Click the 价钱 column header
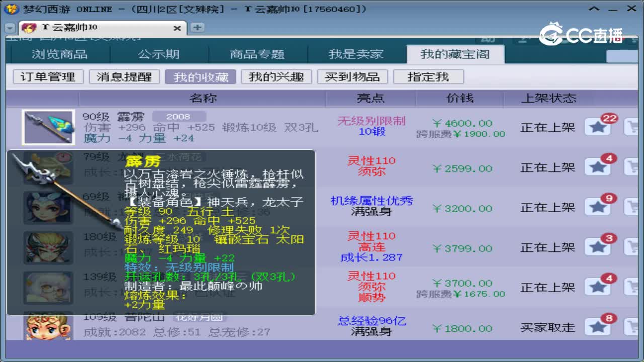The image size is (644, 362). click(460, 98)
